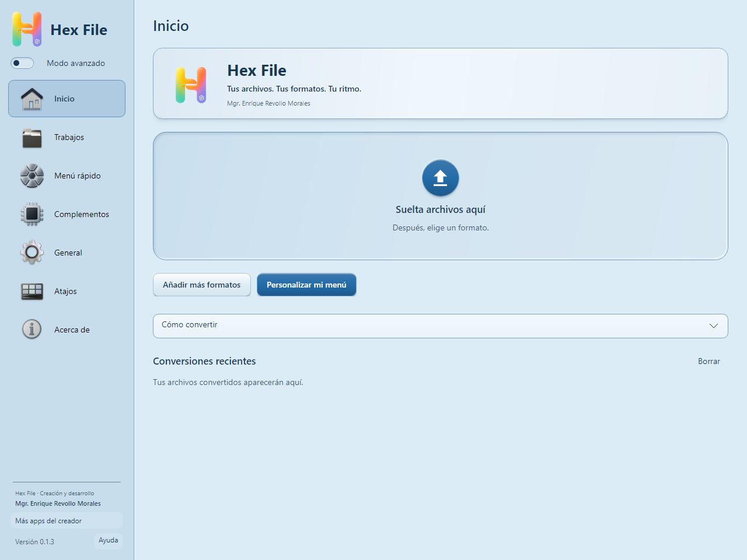The image size is (747, 560).
Task: Click the Modo avanzado label text
Action: (x=76, y=63)
